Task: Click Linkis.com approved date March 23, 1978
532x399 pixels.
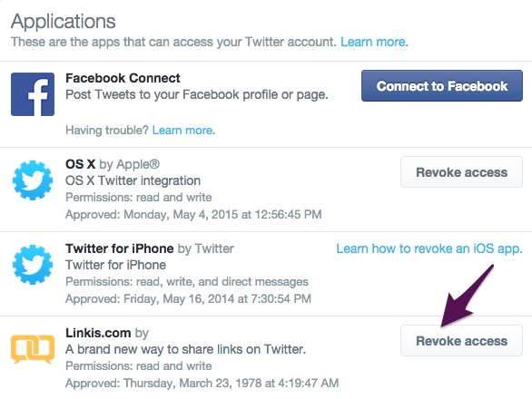Action: 202,383
